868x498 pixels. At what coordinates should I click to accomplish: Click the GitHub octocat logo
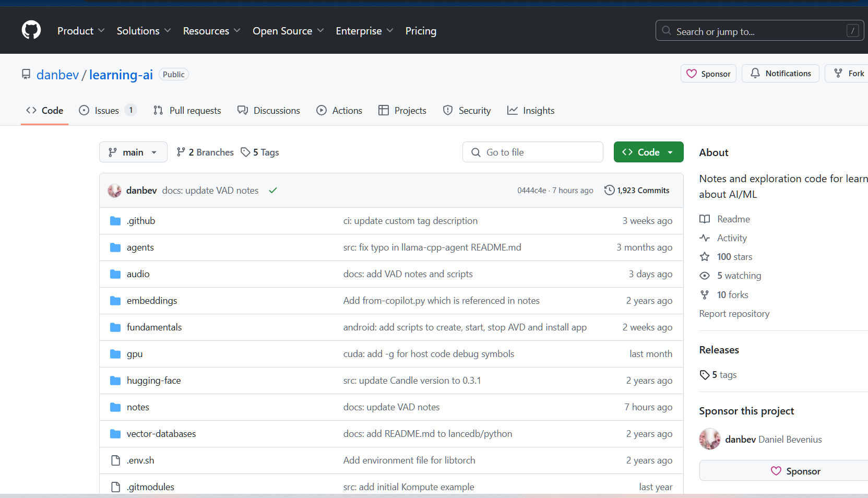[31, 30]
